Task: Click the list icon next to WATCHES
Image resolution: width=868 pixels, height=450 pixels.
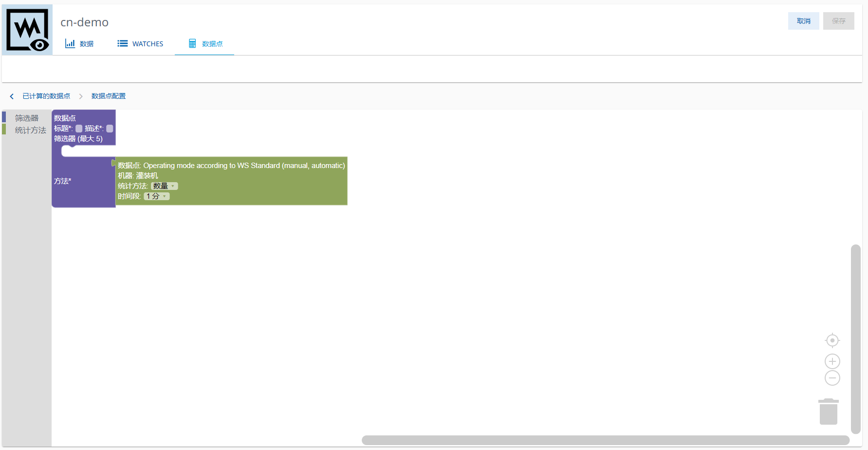Action: click(x=122, y=44)
